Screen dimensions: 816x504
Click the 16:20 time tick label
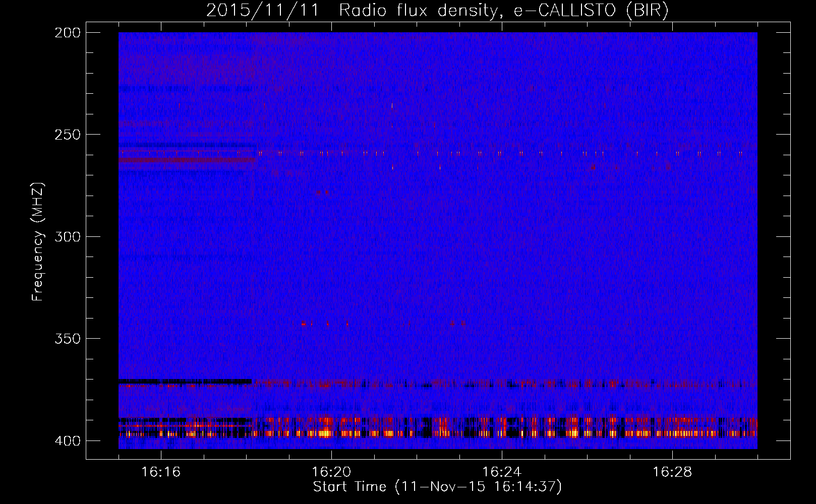[331, 472]
